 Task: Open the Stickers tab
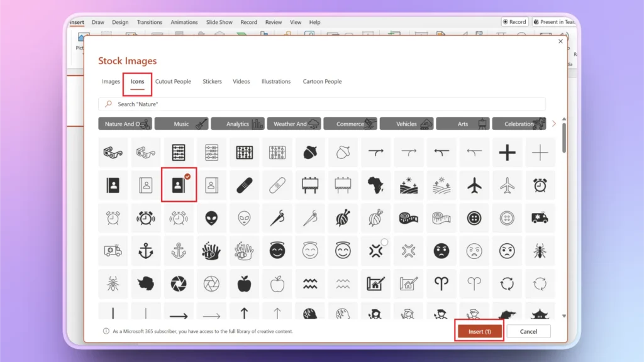tap(212, 81)
